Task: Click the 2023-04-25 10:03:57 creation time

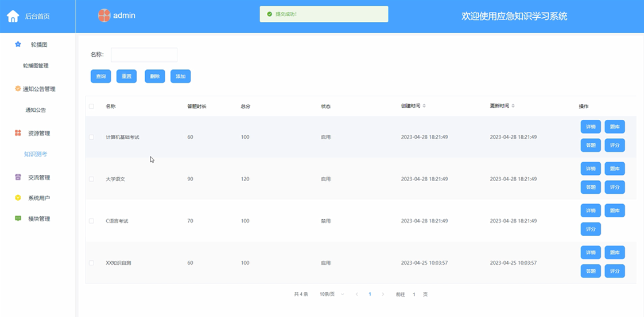Action: tap(424, 263)
